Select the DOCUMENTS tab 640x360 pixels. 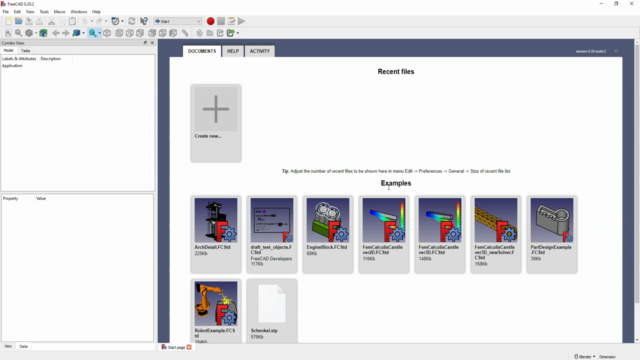[202, 51]
